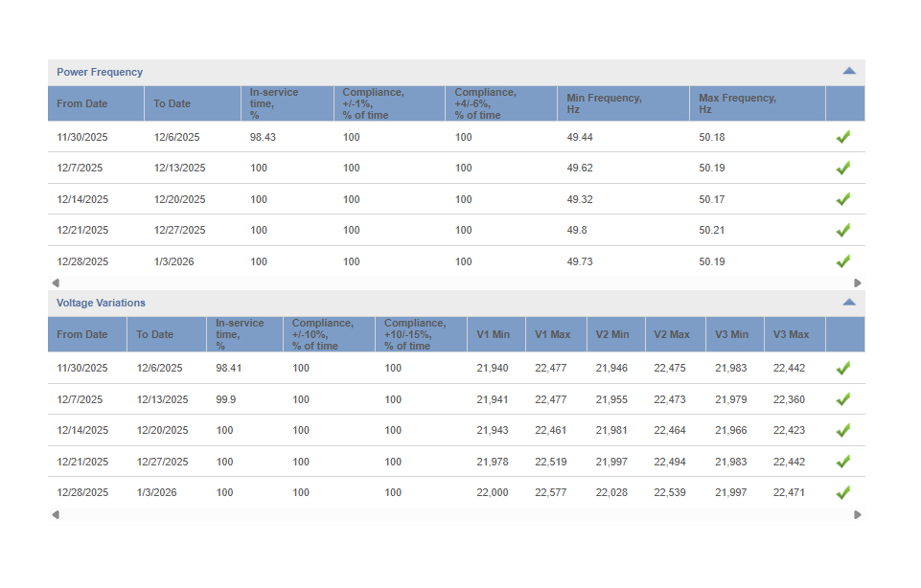Click the Power Frequency section title
The image size is (921, 588).
click(x=100, y=72)
